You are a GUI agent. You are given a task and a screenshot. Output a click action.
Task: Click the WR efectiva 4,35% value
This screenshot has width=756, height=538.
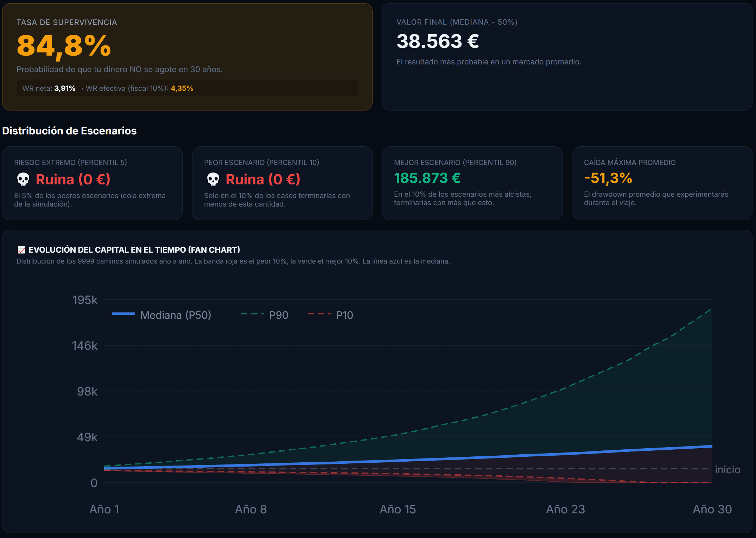tap(182, 88)
